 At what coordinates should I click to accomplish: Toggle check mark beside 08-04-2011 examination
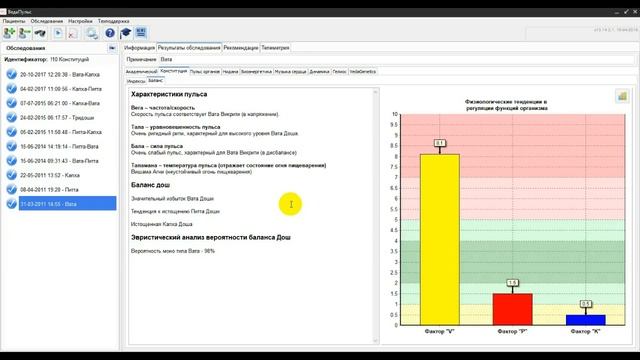(11, 189)
